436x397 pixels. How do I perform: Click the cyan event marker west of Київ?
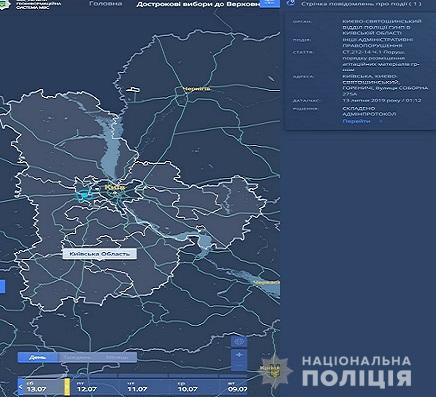click(x=84, y=195)
